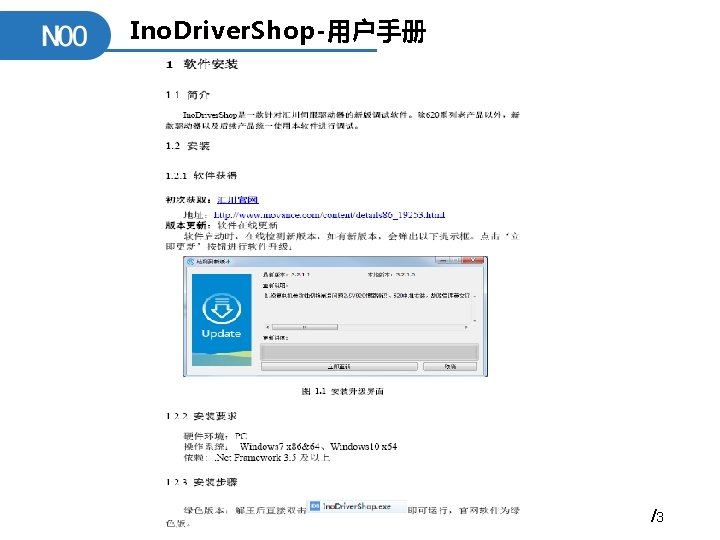Minimize the update dialog window

tap(441, 260)
